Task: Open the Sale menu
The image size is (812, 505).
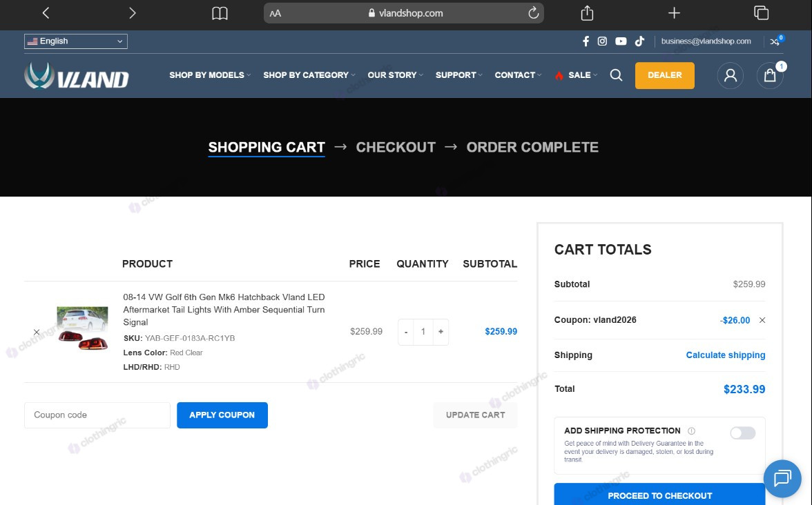Action: pyautogui.click(x=576, y=75)
